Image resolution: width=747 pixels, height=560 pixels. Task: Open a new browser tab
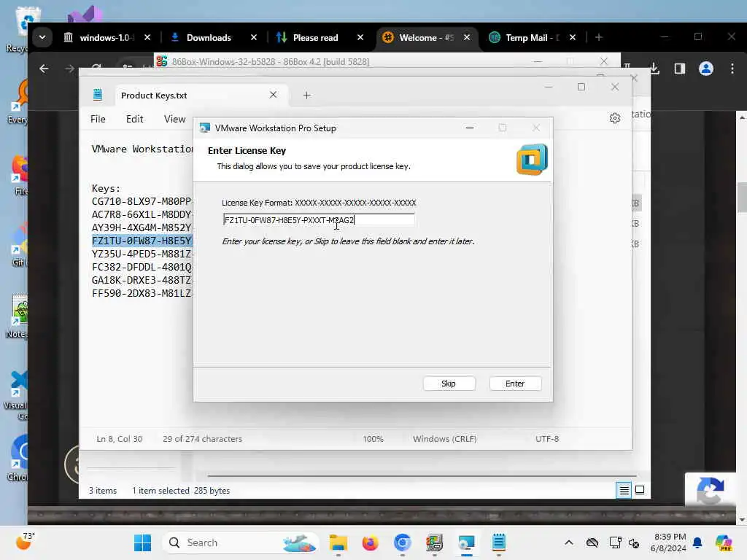point(599,37)
